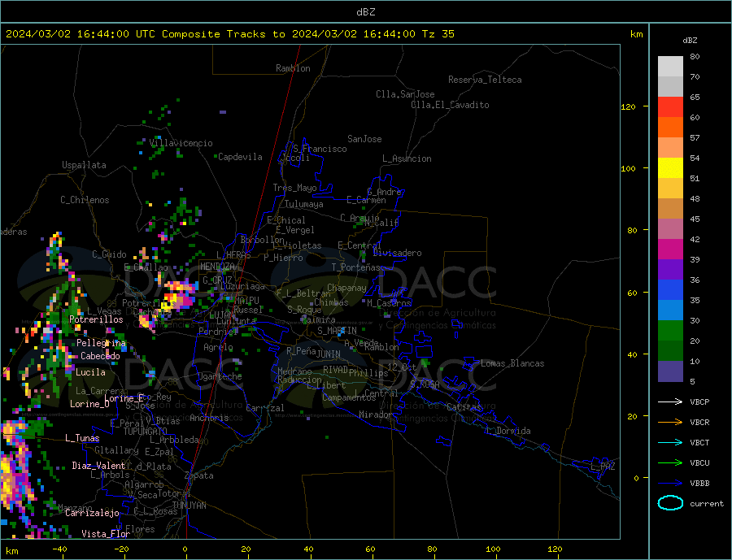The image size is (732, 560).
Task: Click the dBZ title at top center
Action: (x=365, y=12)
